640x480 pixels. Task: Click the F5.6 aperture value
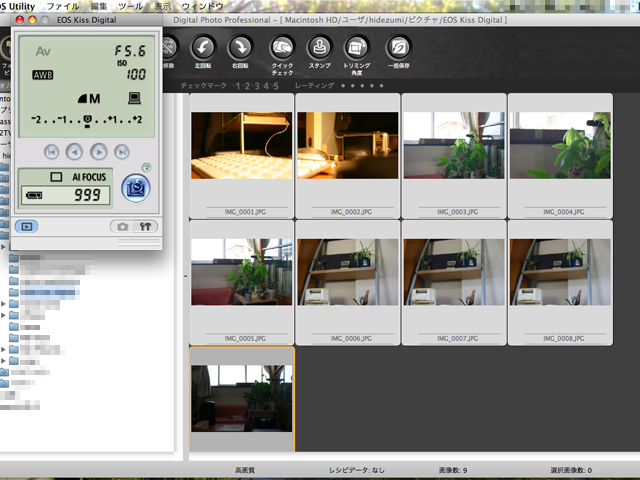(x=130, y=51)
